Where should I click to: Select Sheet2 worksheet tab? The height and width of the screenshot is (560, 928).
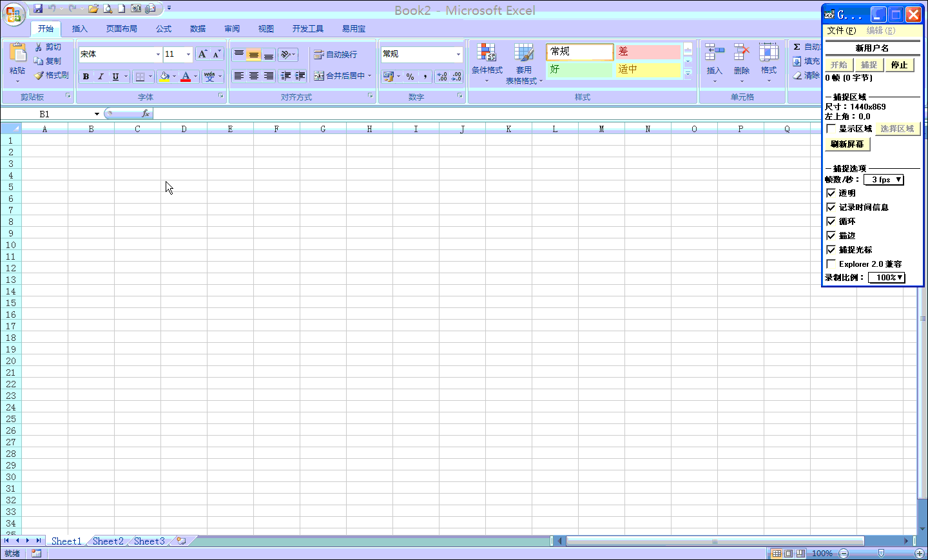[108, 541]
